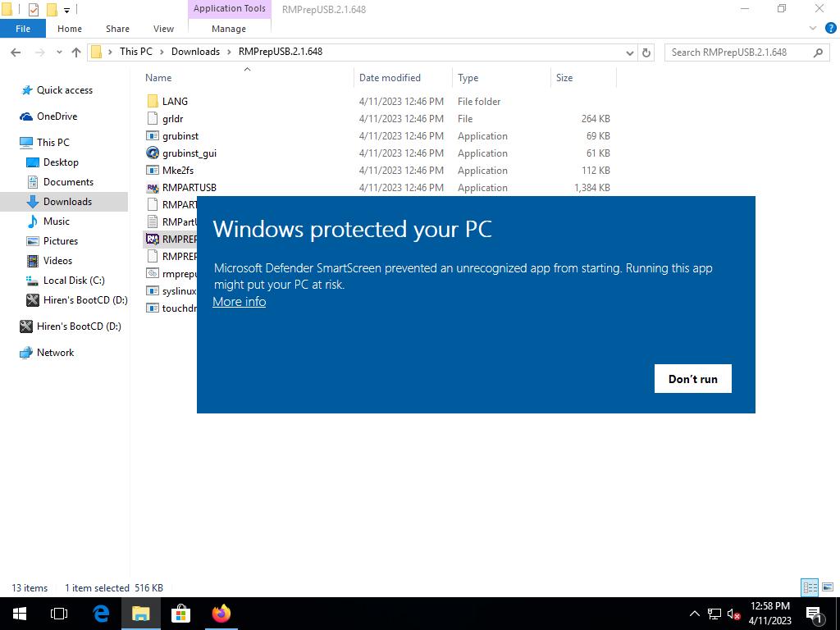Open the View ribbon tab

tap(163, 29)
